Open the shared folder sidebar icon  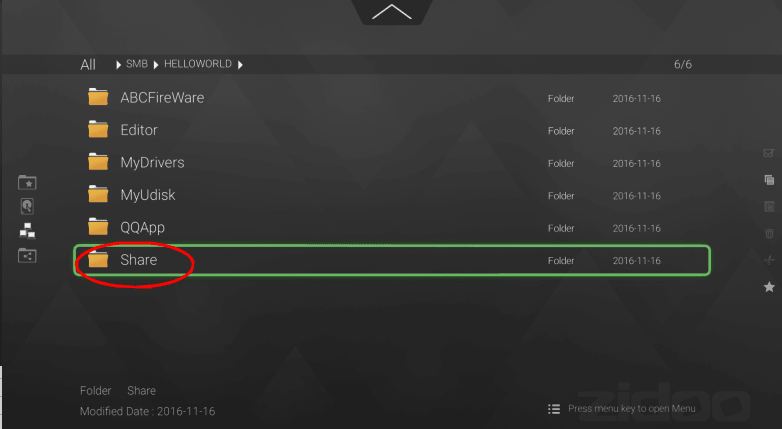(27, 256)
